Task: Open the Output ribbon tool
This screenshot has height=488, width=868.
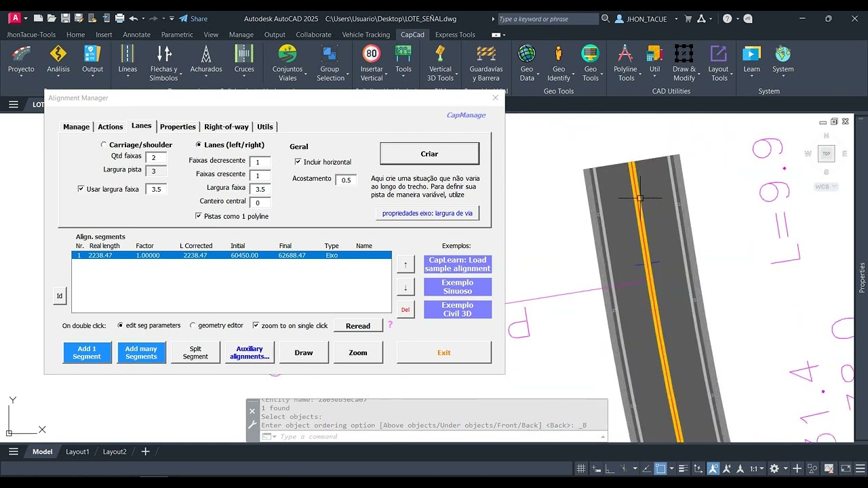Action: pos(93,60)
